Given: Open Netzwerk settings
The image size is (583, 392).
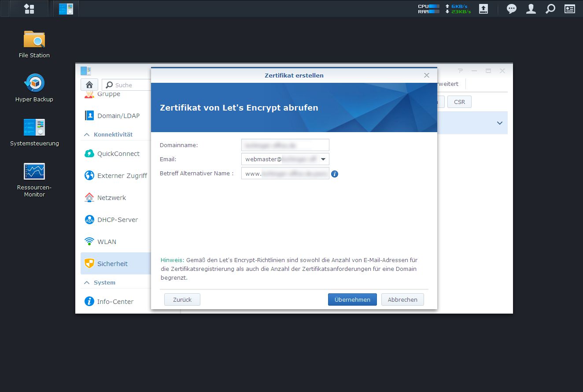Looking at the screenshot, I should click(x=116, y=198).
